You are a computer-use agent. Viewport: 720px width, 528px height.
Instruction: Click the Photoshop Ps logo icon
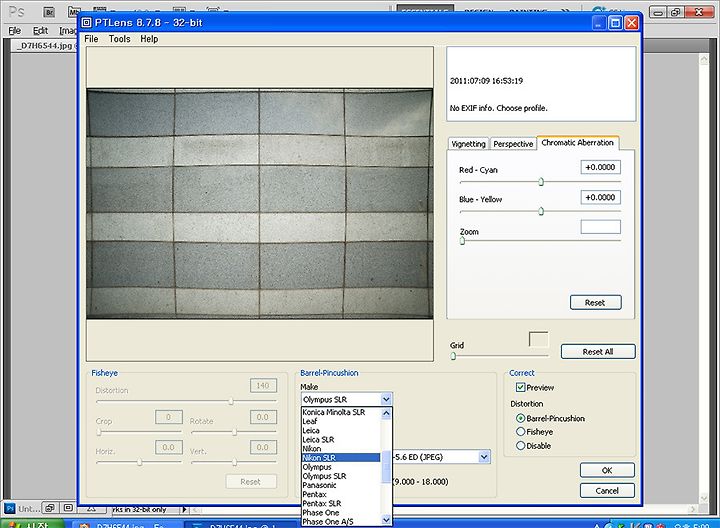pyautogui.click(x=17, y=11)
